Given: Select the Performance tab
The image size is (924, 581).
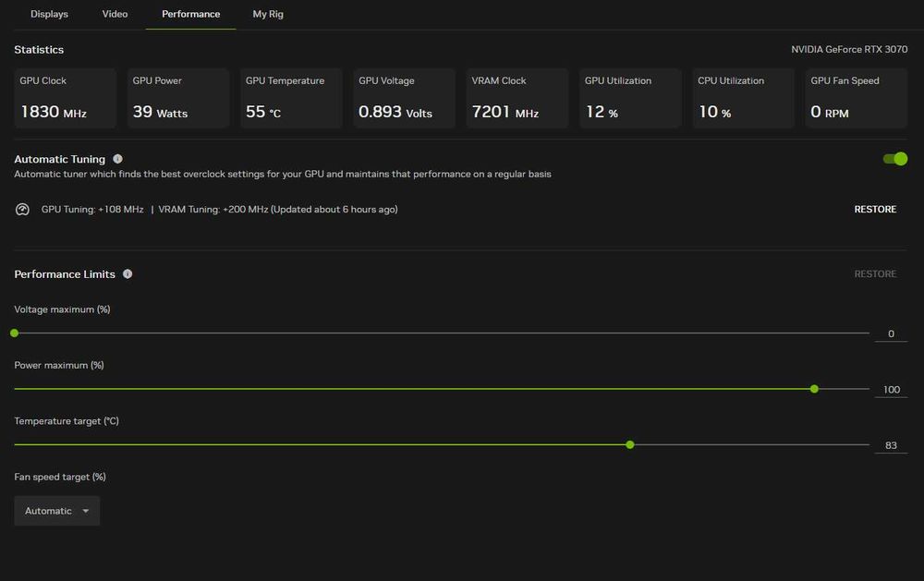Looking at the screenshot, I should (x=191, y=14).
